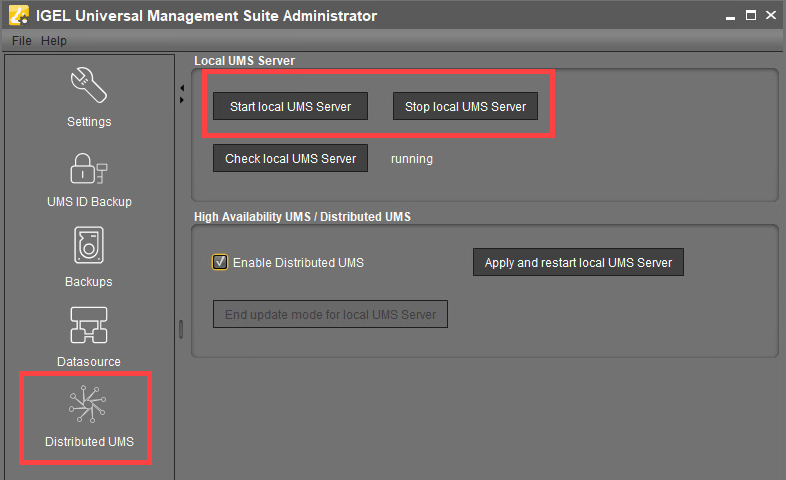Image resolution: width=786 pixels, height=480 pixels.
Task: Click Check local UMS Server button
Action: point(290,158)
